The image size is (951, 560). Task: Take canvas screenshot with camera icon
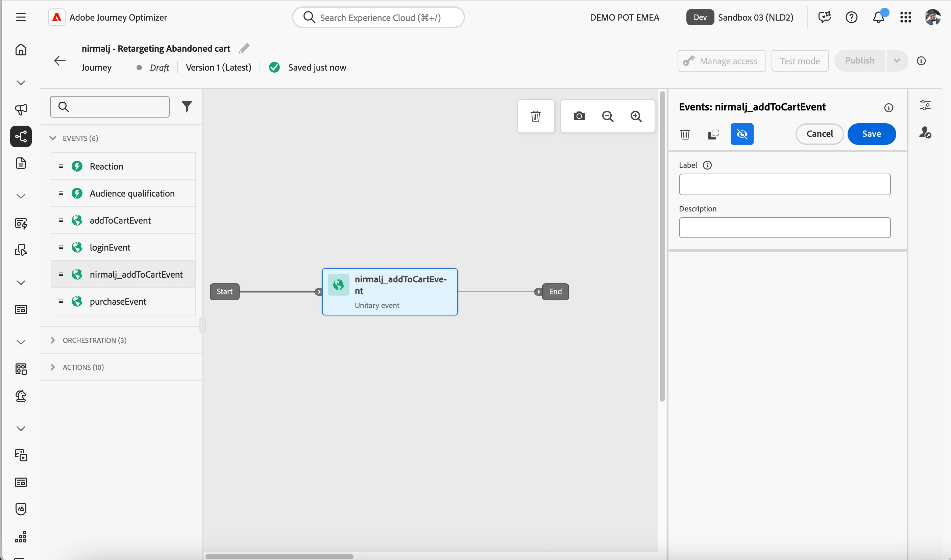click(579, 116)
